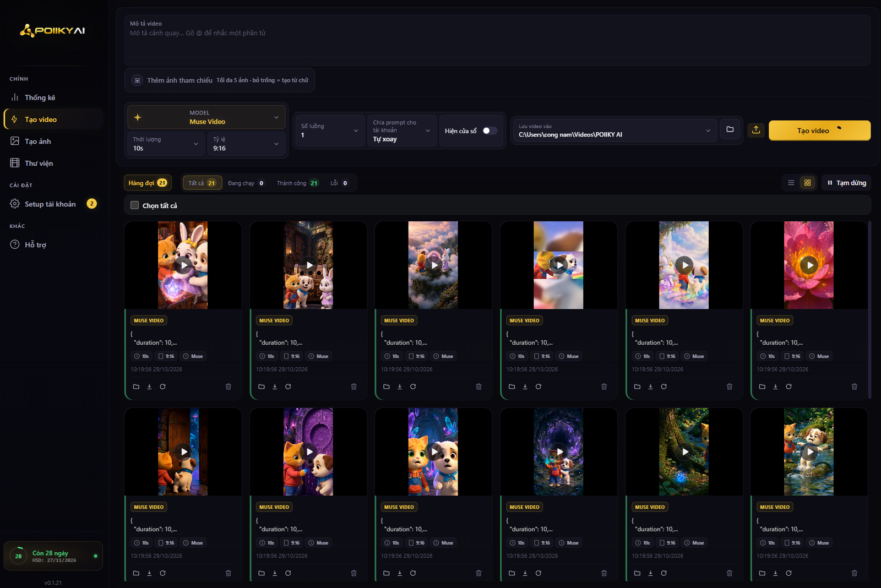This screenshot has width=881, height=588.
Task: Click the Tạm dừng pause button
Action: pyautogui.click(x=846, y=183)
